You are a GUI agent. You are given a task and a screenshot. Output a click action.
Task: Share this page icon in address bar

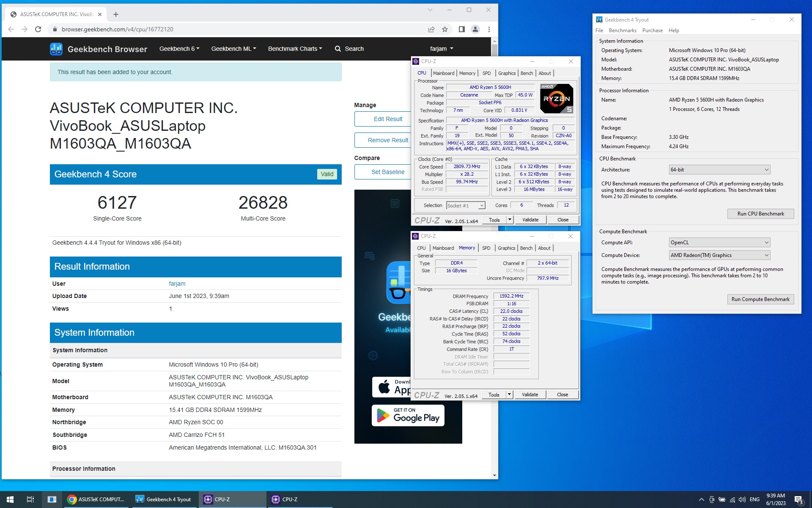tap(431, 29)
